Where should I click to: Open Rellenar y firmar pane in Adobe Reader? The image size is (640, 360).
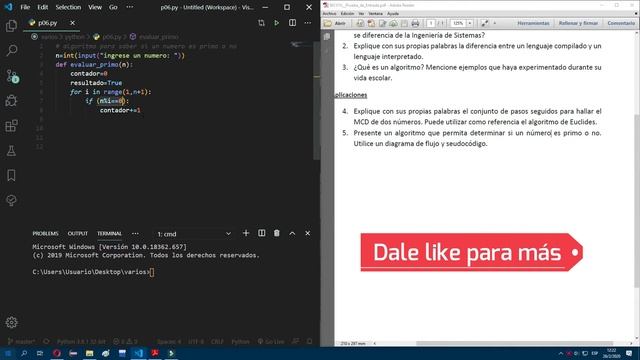coord(578,23)
